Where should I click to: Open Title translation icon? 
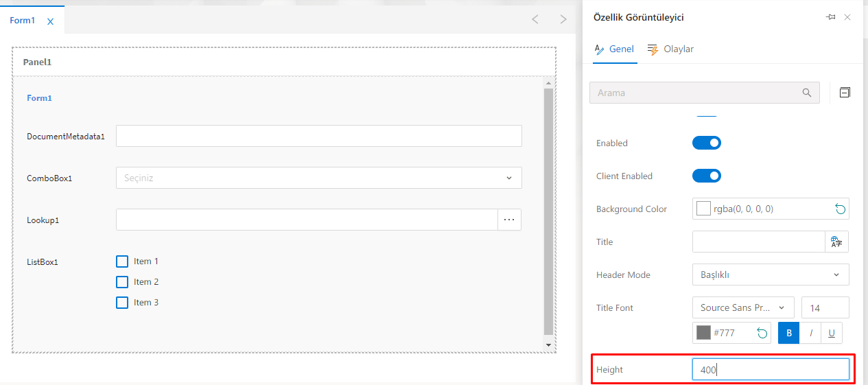[836, 242]
